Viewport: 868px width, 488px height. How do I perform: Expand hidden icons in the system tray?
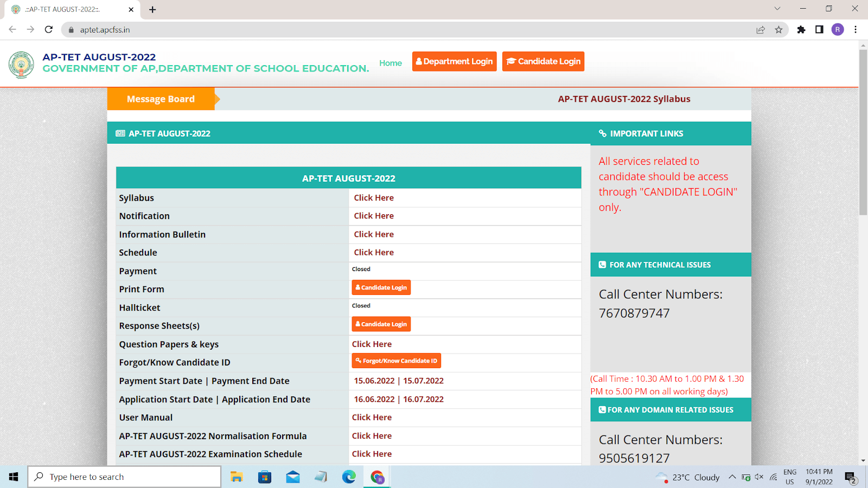(732, 477)
